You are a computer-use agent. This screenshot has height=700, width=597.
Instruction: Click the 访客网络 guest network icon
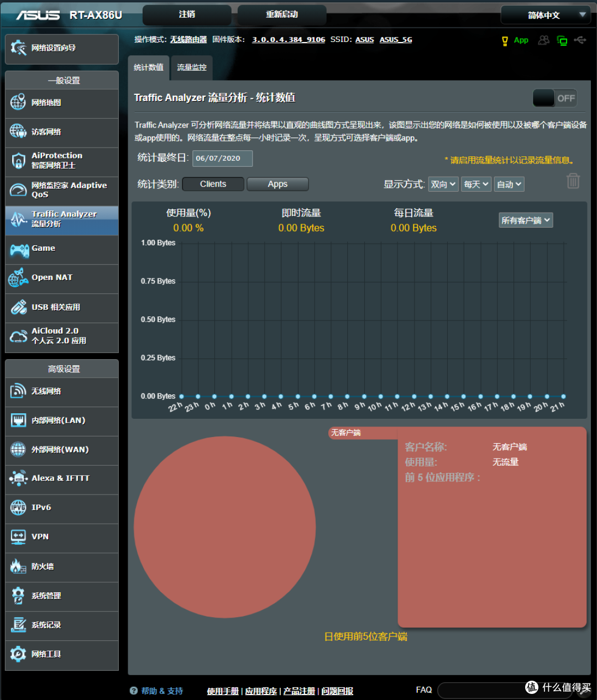(x=18, y=131)
